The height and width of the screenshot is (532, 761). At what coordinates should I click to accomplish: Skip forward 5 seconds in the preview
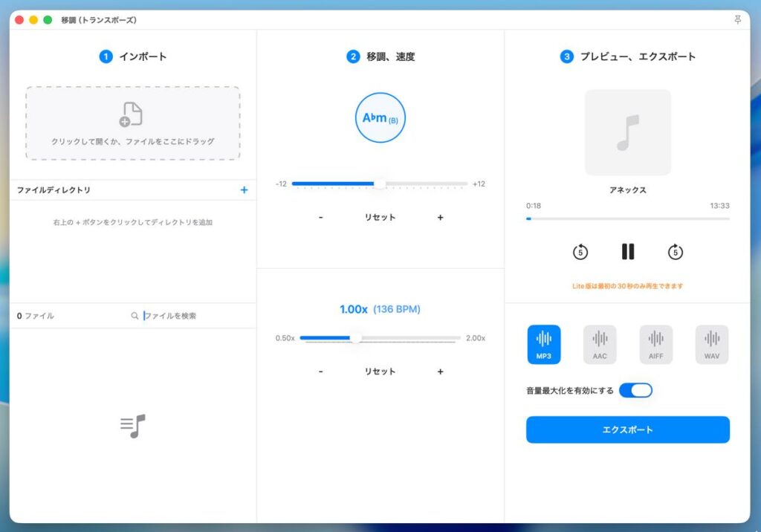675,252
